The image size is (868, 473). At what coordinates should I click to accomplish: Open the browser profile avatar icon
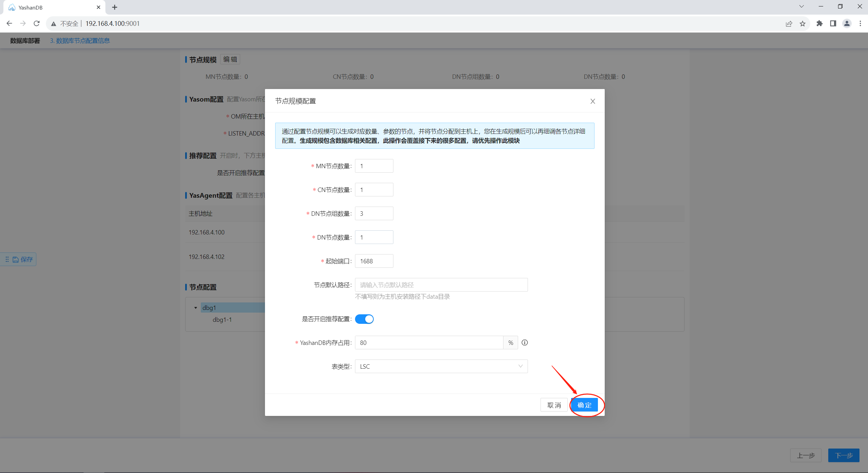tap(847, 23)
